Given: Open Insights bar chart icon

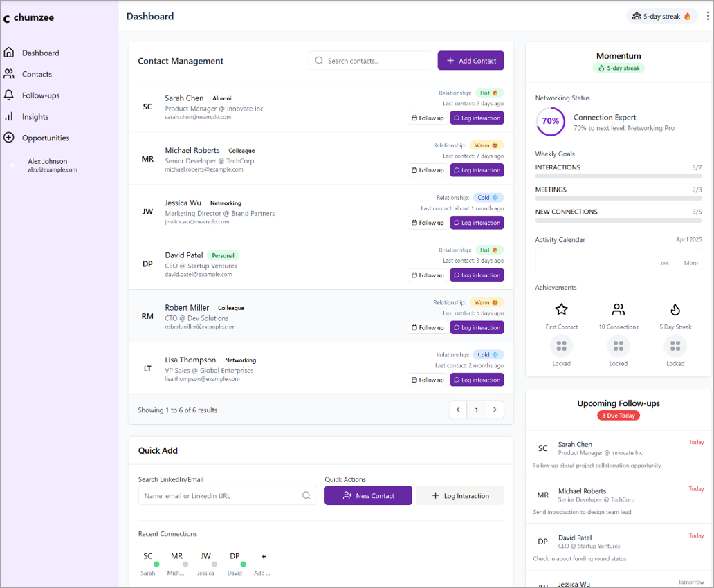Looking at the screenshot, I should tap(9, 117).
